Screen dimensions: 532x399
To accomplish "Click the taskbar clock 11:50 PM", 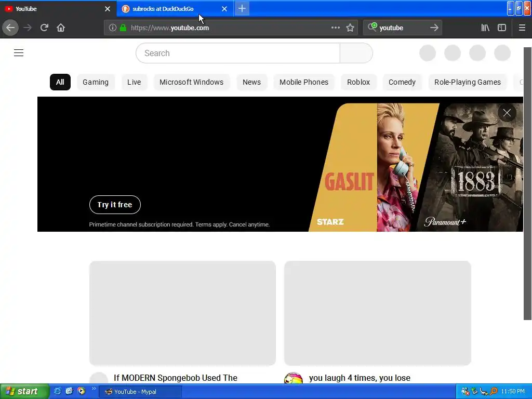I will point(513,392).
